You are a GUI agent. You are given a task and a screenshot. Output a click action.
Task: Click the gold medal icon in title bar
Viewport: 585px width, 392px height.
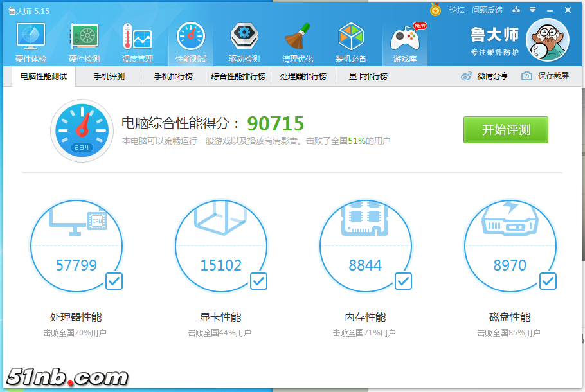pyautogui.click(x=436, y=10)
